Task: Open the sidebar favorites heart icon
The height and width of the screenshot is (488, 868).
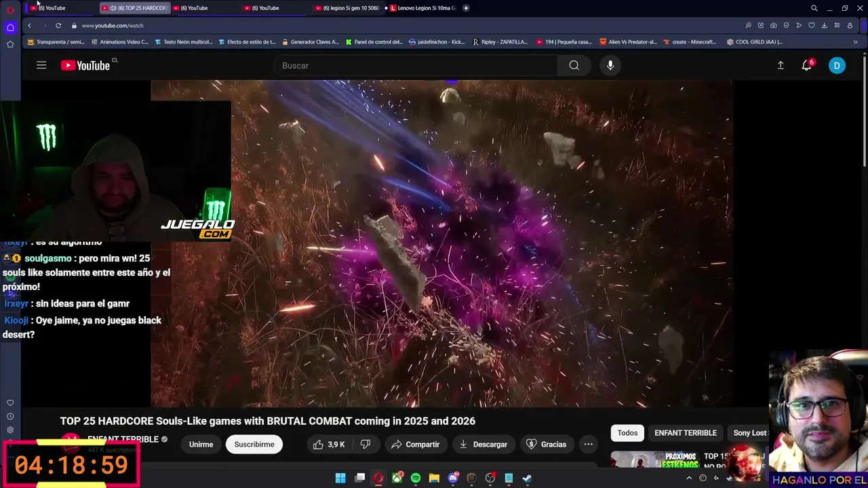Action: pos(10,403)
